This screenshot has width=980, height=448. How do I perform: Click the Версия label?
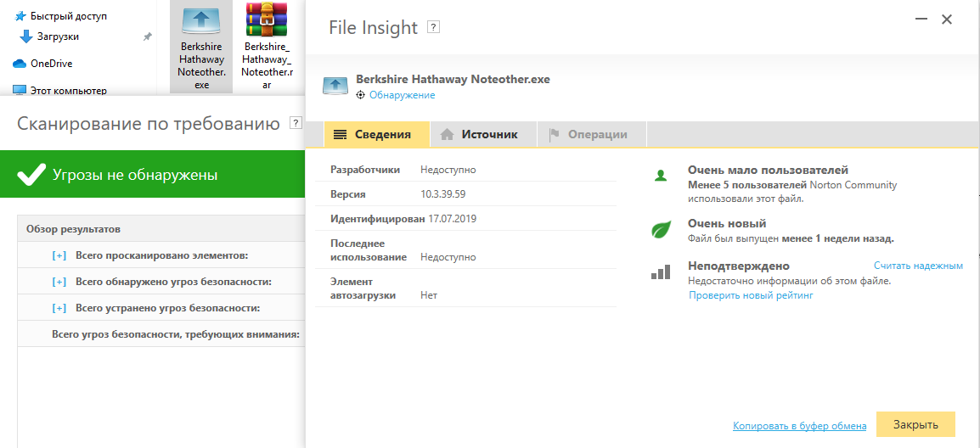[347, 194]
